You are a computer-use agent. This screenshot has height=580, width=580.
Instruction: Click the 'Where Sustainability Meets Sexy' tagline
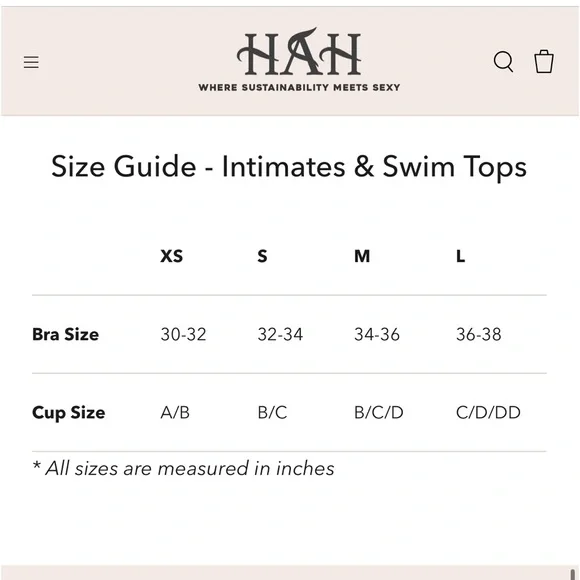tap(299, 88)
